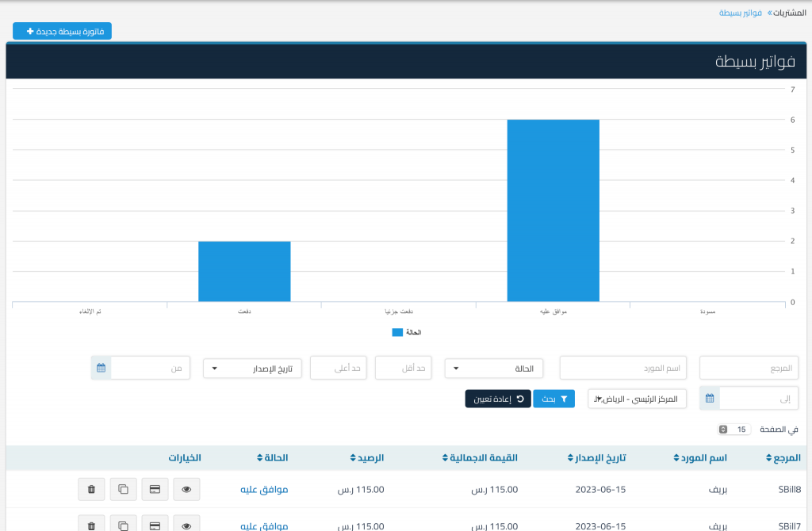Select the فواتير بسيطة breadcrumb item

(741, 13)
